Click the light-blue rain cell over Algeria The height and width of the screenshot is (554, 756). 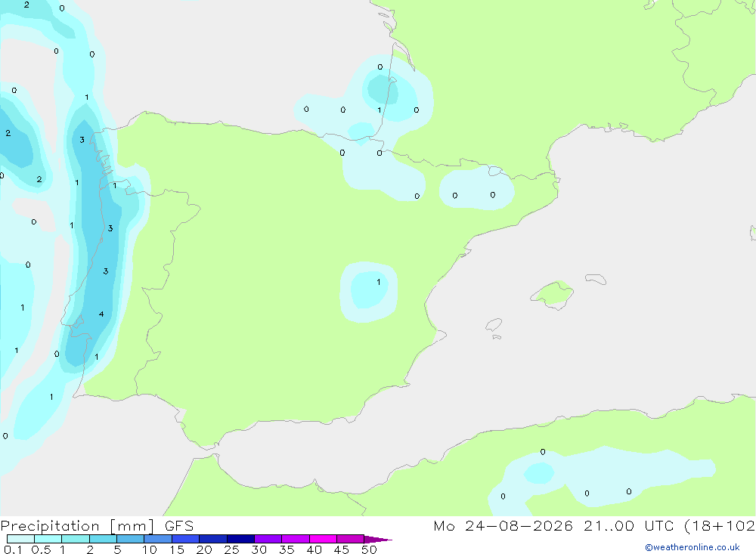(539, 472)
